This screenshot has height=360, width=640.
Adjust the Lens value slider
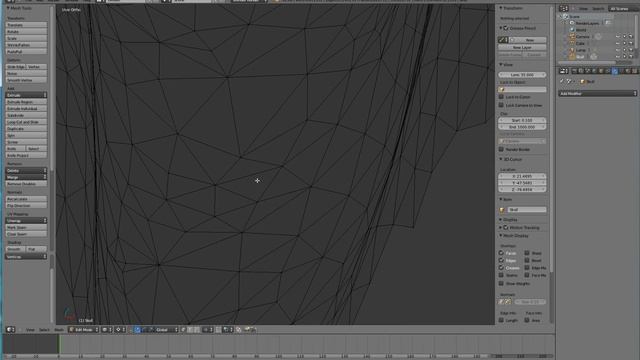[522, 75]
